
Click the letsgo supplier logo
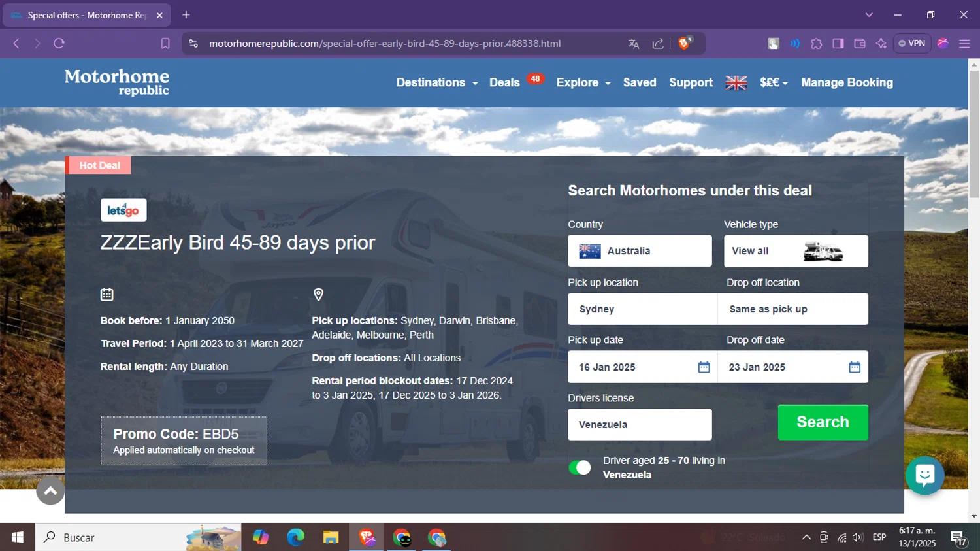123,210
